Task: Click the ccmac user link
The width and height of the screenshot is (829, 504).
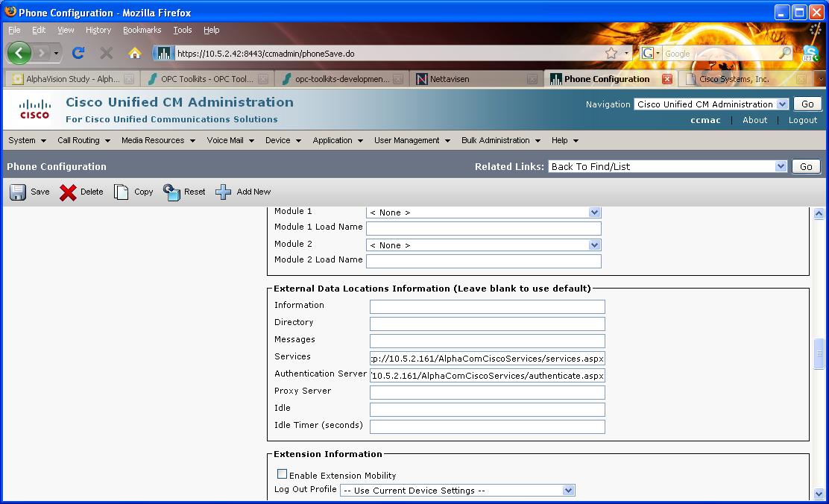Action: [x=705, y=120]
